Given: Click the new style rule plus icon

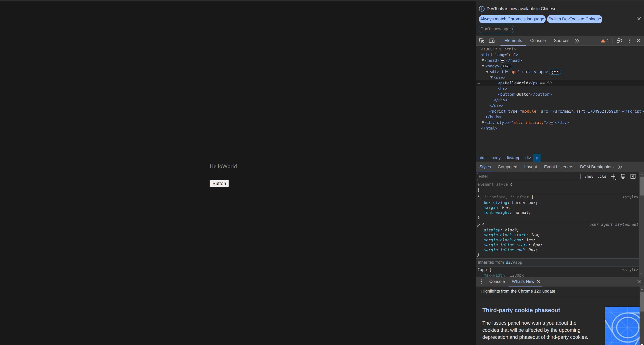Looking at the screenshot, I should (x=613, y=177).
